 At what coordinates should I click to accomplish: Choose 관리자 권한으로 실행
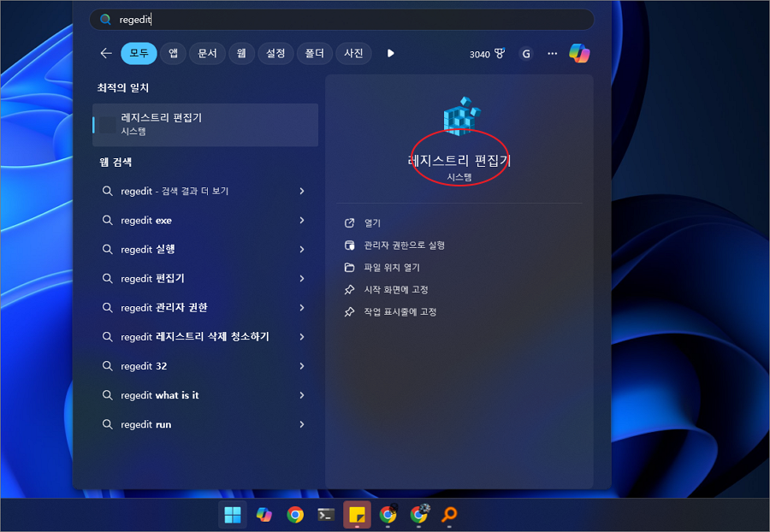tap(404, 245)
